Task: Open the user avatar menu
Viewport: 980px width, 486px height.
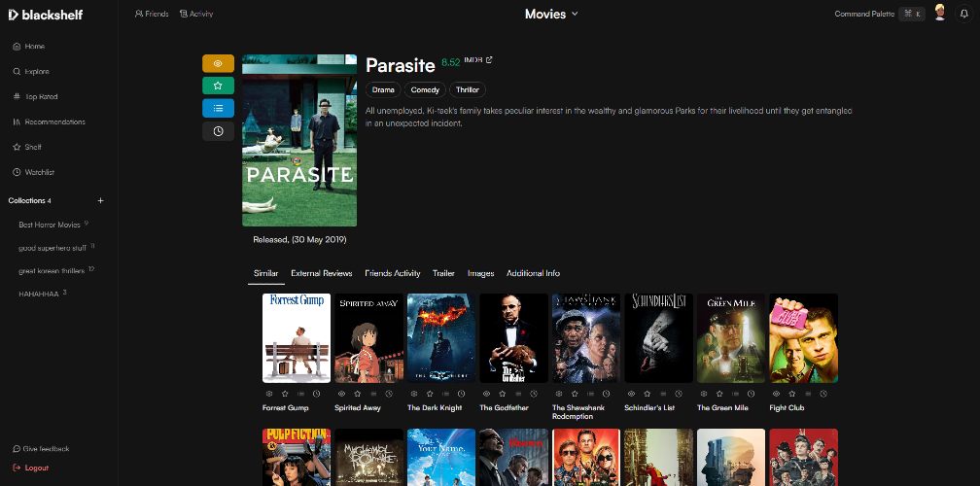Action: 940,13
